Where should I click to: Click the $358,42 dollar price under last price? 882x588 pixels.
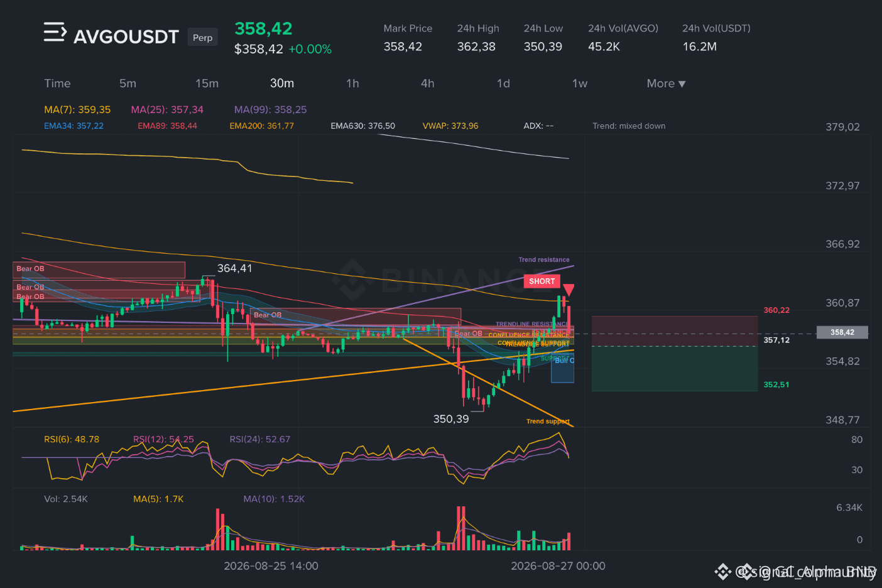pyautogui.click(x=259, y=49)
